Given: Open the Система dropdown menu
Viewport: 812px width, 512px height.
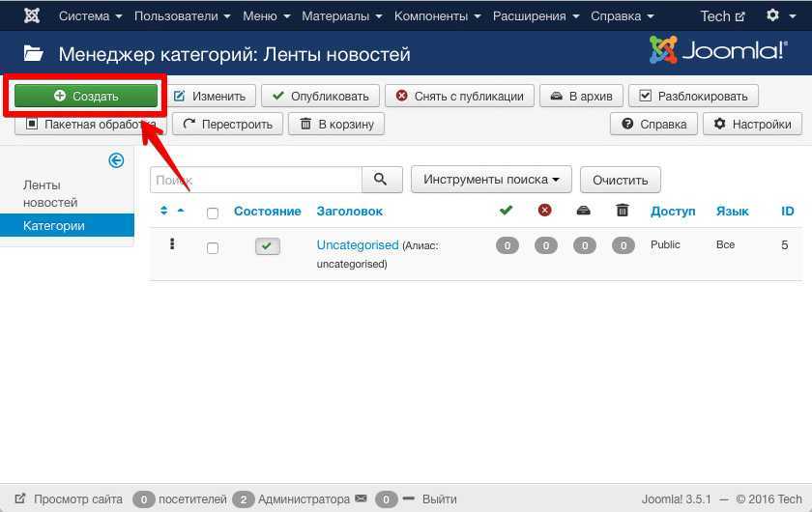Looking at the screenshot, I should (x=91, y=16).
